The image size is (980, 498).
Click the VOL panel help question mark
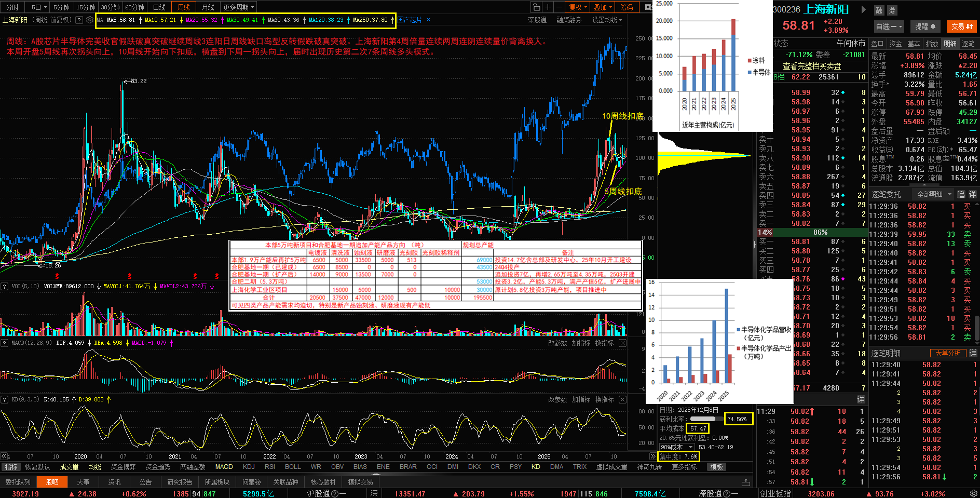[5, 286]
